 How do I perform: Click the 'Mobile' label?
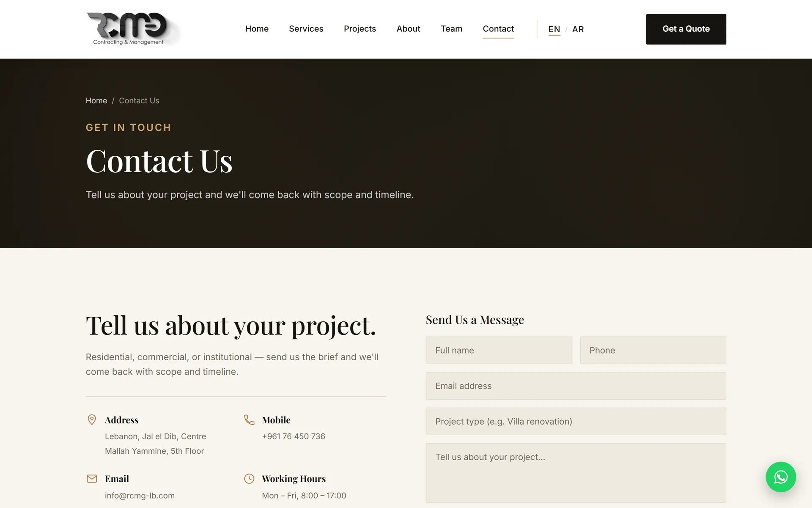[276, 420]
